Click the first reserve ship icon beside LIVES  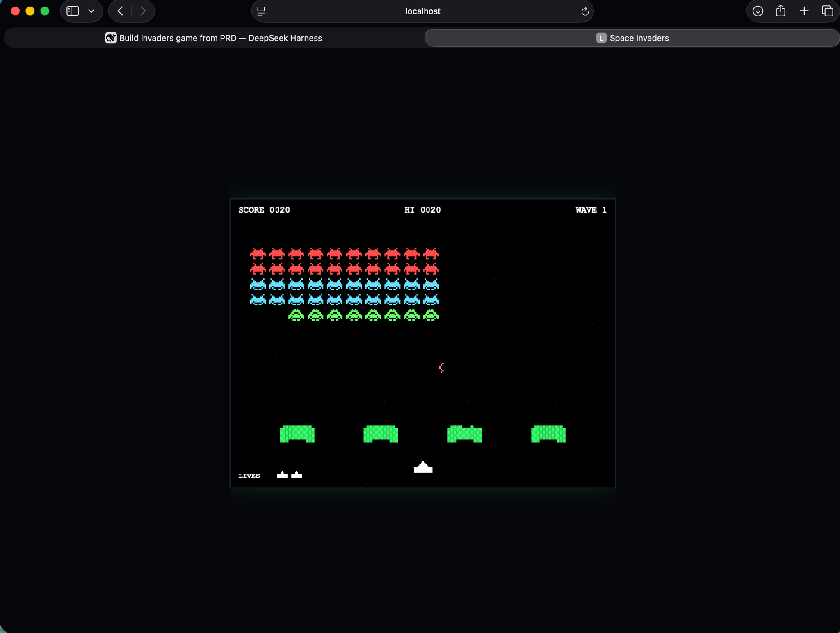pos(282,475)
